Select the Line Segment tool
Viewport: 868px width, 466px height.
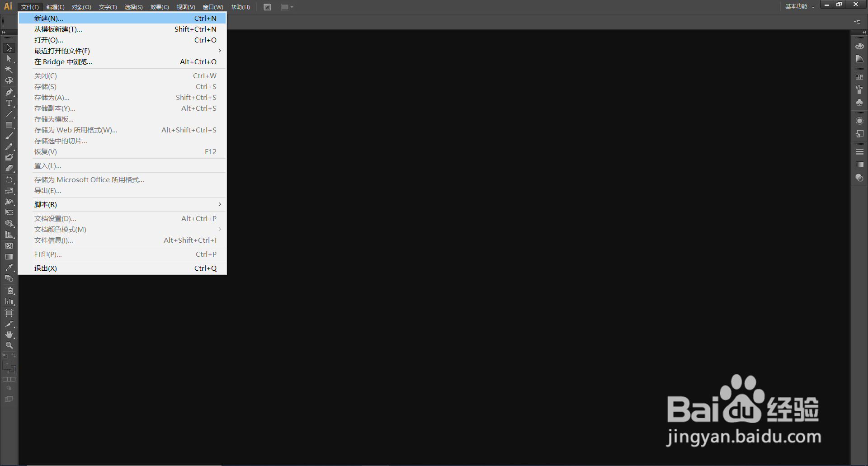(9, 114)
